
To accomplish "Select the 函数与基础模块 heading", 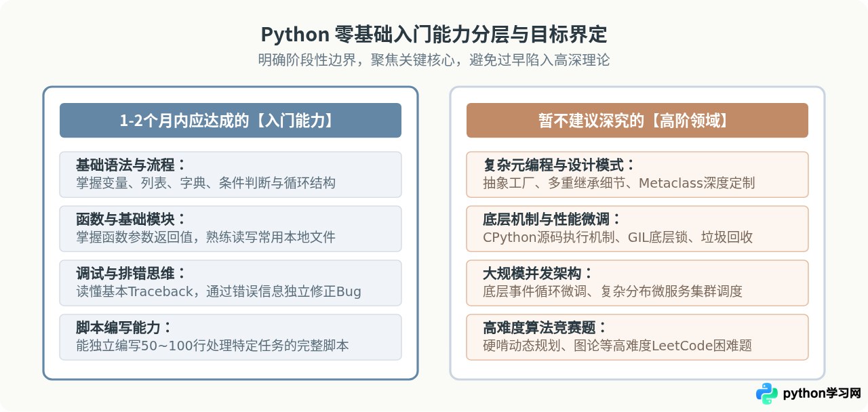I will (x=131, y=220).
